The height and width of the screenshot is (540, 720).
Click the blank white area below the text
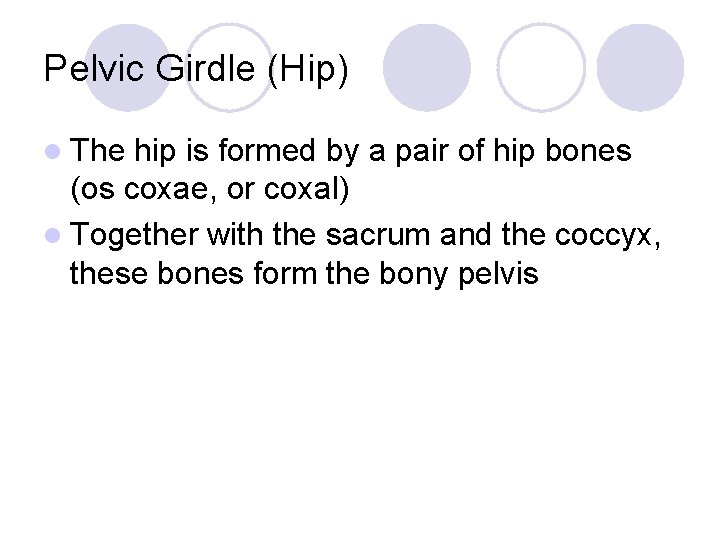360,420
